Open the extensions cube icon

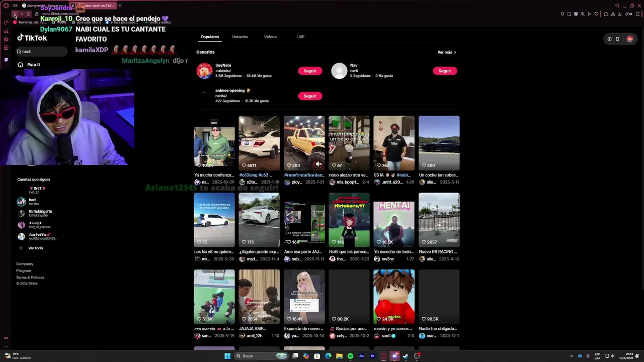(605, 14)
